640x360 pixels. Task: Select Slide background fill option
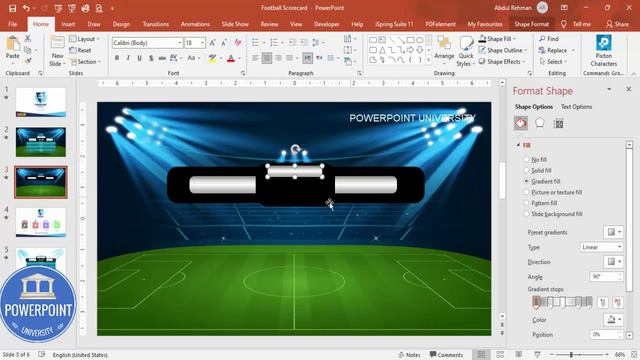click(x=553, y=214)
